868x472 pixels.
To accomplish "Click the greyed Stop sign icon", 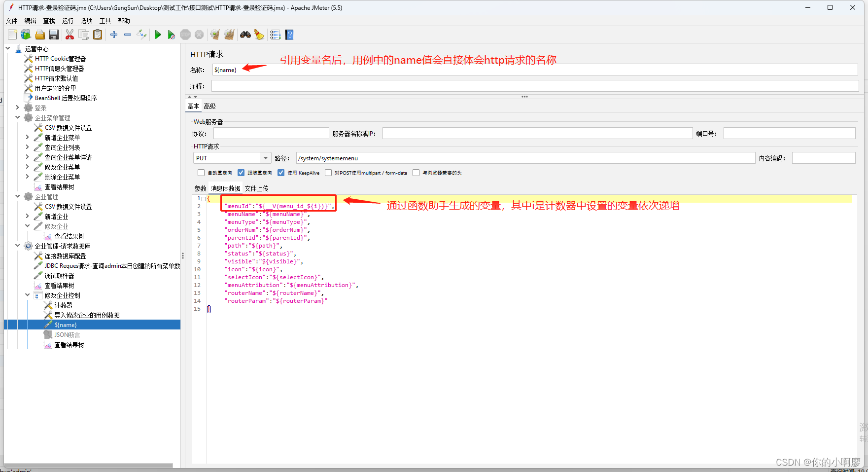I will point(185,35).
